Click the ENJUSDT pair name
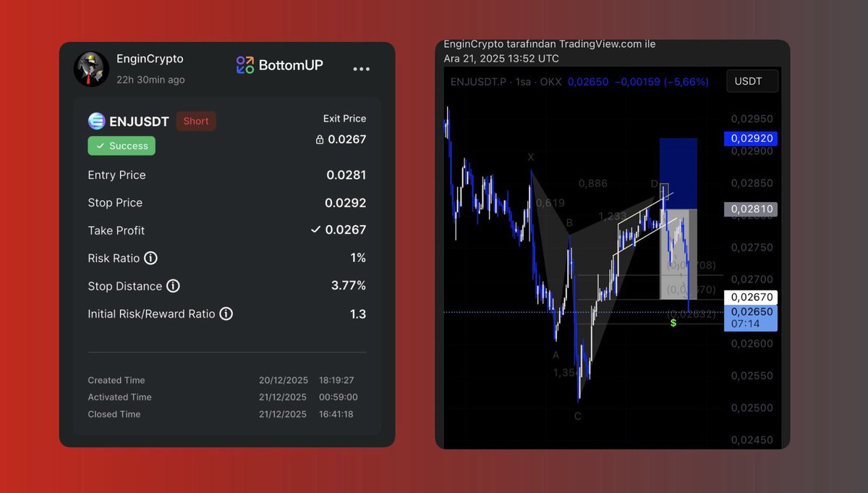The width and height of the screenshot is (868, 493). [139, 122]
